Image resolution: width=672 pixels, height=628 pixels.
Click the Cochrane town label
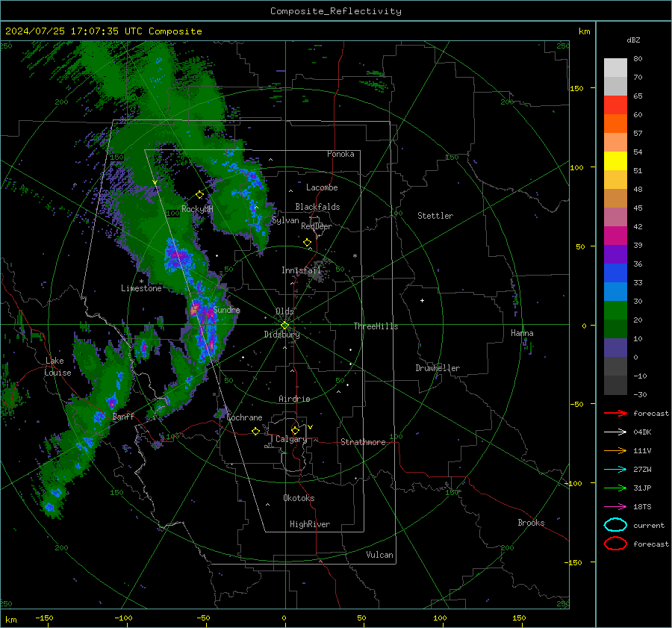[x=244, y=417]
